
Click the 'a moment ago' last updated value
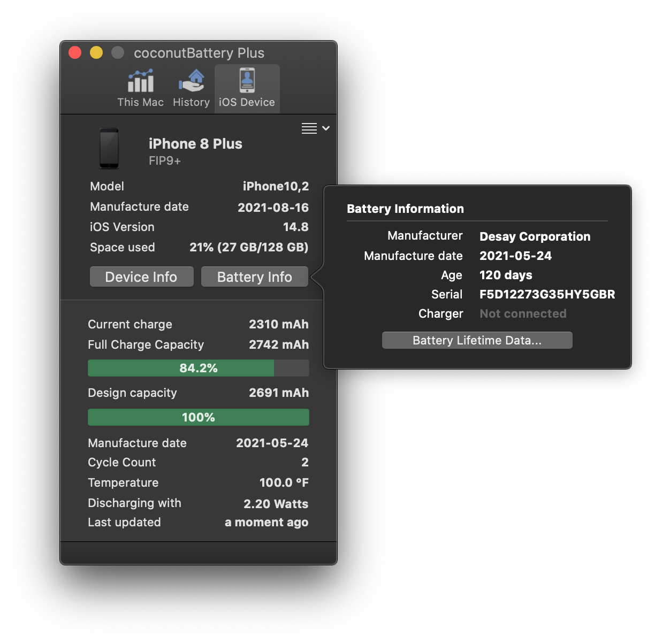tap(267, 523)
